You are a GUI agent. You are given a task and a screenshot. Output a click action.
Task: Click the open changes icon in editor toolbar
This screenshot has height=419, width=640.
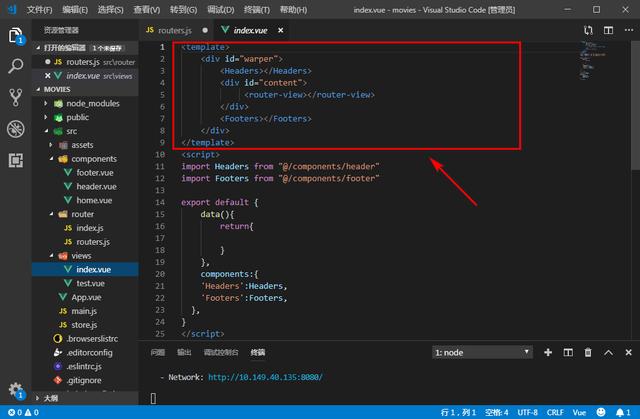click(588, 30)
